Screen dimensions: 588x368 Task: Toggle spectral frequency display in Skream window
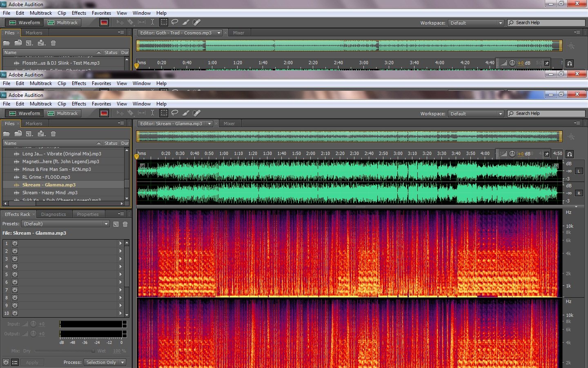click(x=104, y=113)
